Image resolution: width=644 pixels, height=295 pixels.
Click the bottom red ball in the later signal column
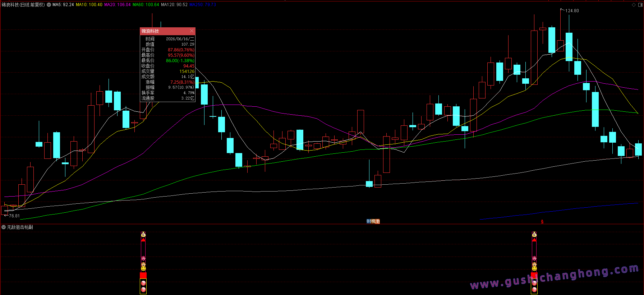point(534,290)
